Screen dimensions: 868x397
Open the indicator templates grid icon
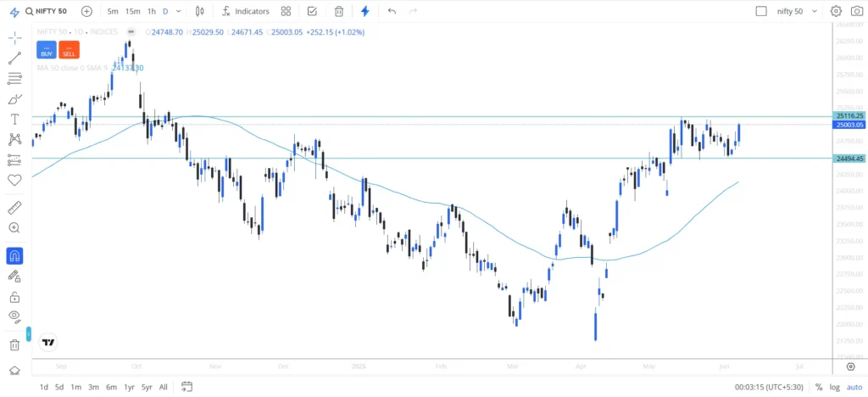point(286,11)
